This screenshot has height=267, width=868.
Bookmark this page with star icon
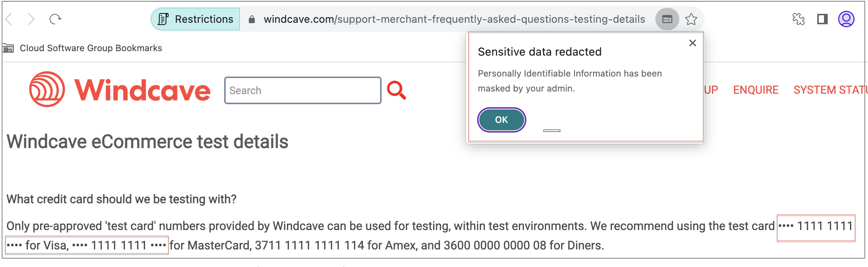click(691, 19)
